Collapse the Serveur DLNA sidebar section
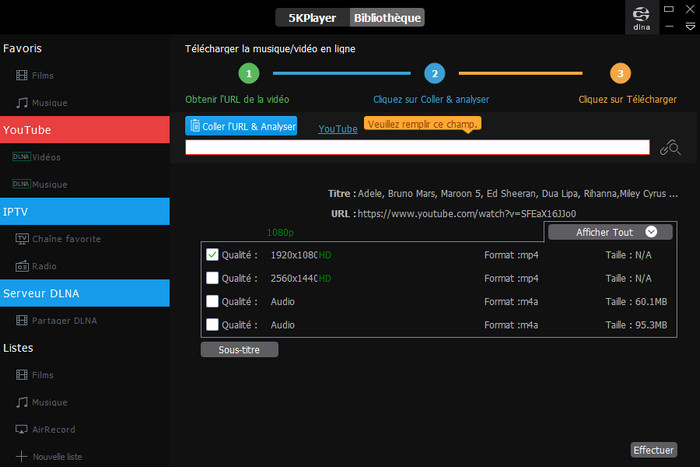This screenshot has height=467, width=700. 85,293
